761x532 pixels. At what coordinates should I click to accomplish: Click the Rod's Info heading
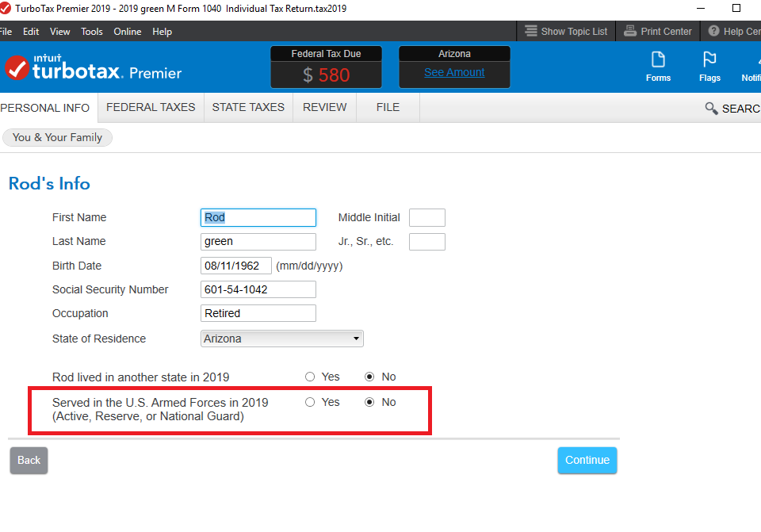point(49,183)
